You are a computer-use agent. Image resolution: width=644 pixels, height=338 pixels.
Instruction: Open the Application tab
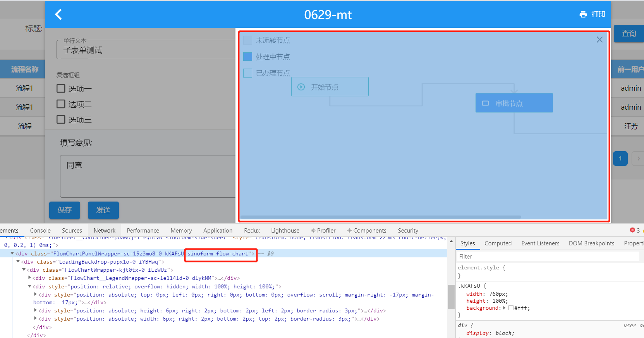pyautogui.click(x=218, y=231)
